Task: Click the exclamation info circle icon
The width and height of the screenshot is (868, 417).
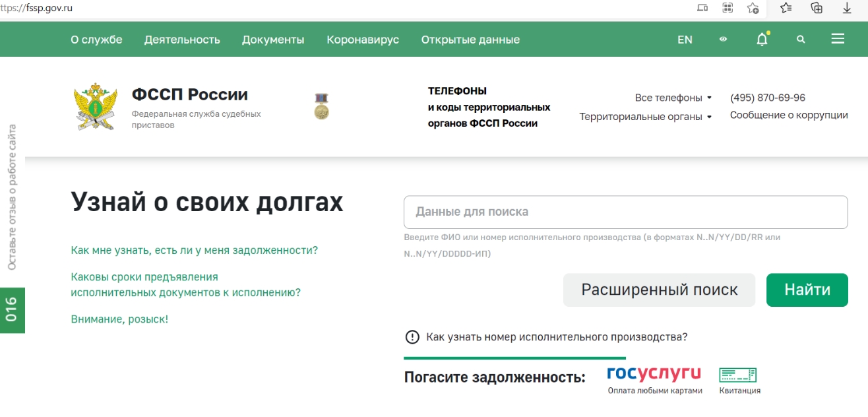Action: point(412,337)
